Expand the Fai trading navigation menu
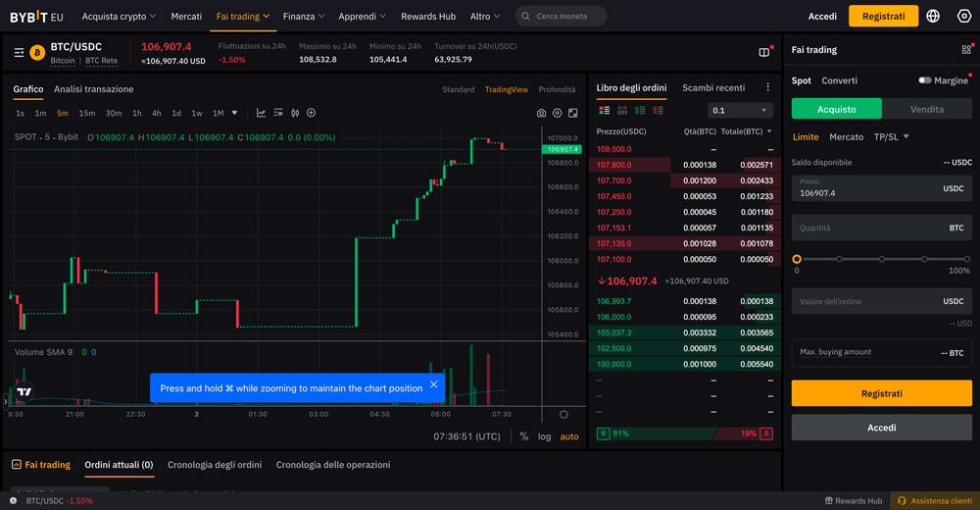 [242, 17]
